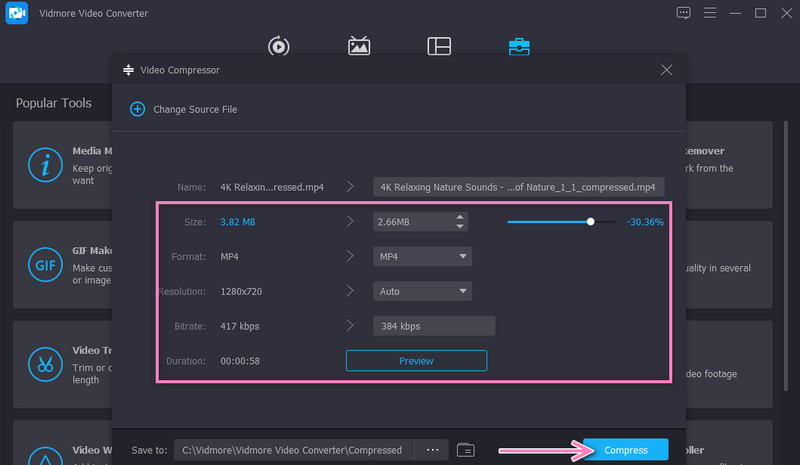Screen dimensions: 800x465
Task: Open the hamburger menu in title bar
Action: point(709,13)
